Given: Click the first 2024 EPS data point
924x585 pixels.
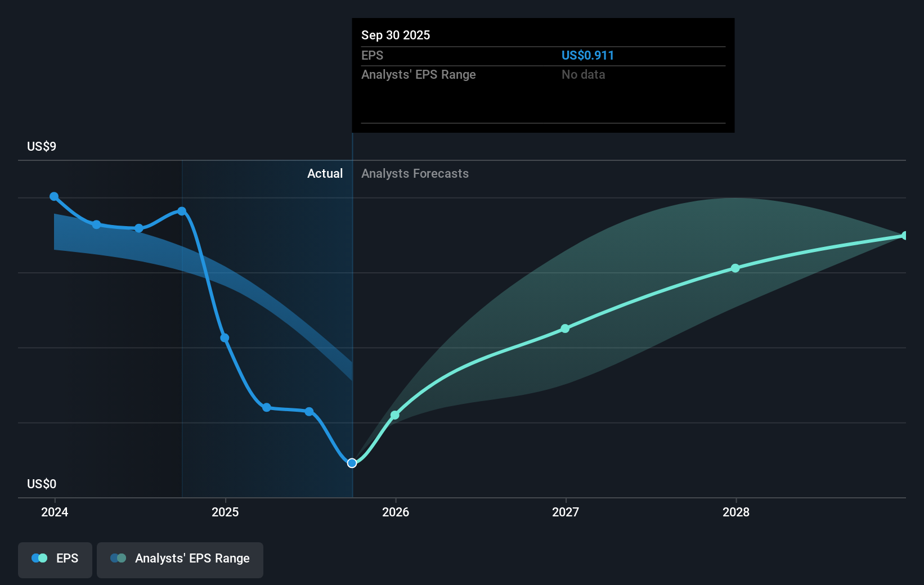Looking at the screenshot, I should coord(54,196).
